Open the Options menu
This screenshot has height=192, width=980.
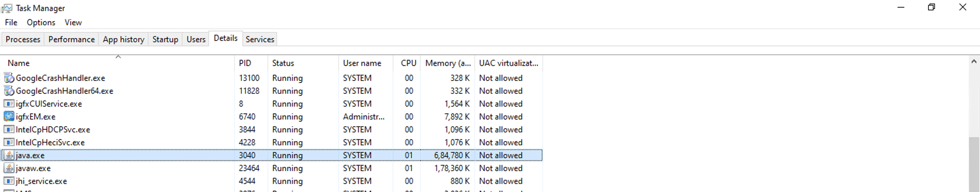pos(41,22)
